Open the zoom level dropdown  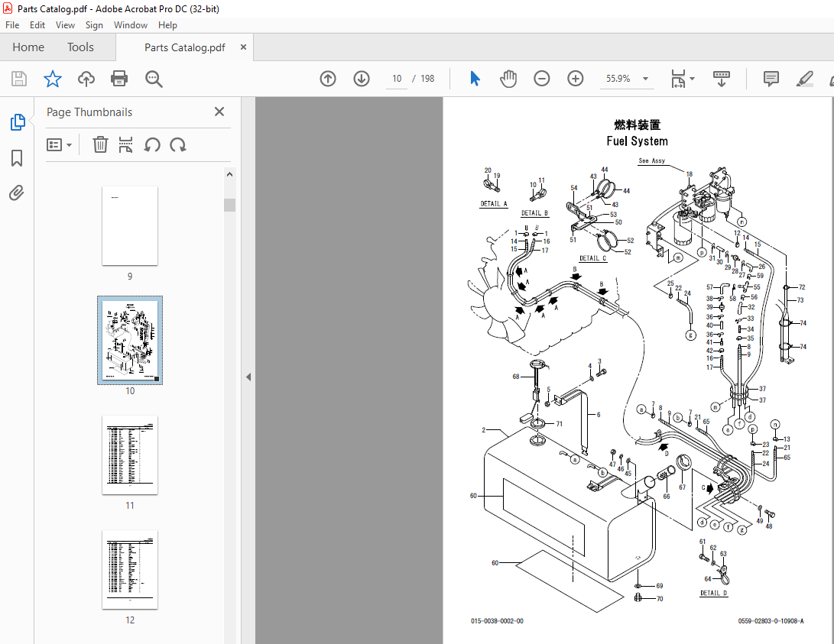tap(645, 79)
